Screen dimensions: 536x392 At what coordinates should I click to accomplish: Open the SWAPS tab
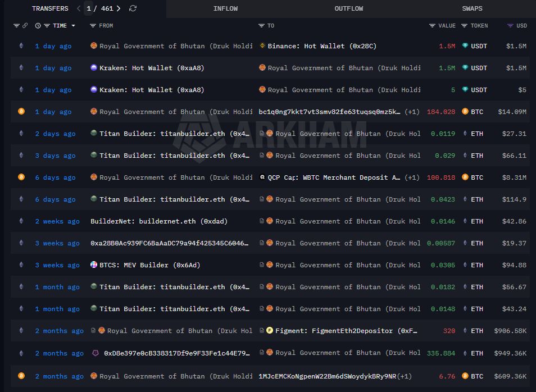[472, 8]
